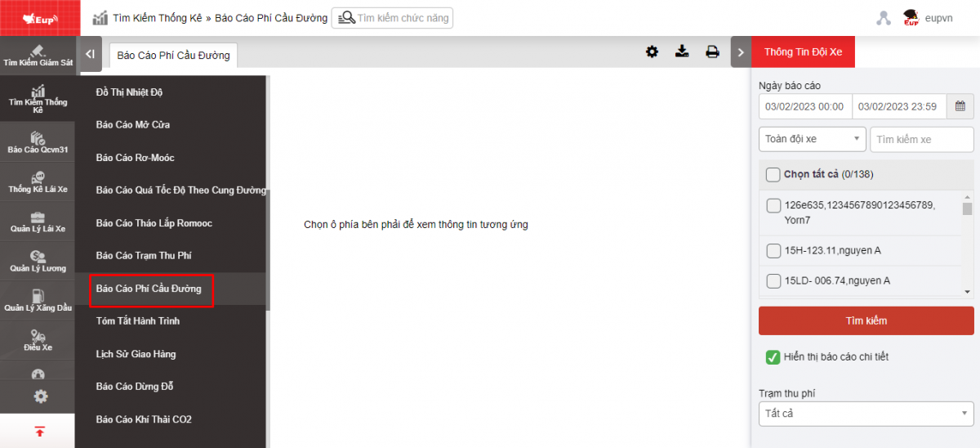Image resolution: width=980 pixels, height=448 pixels.
Task: Click the red collapse-up arrow in sidebar
Action: pyautogui.click(x=39, y=431)
